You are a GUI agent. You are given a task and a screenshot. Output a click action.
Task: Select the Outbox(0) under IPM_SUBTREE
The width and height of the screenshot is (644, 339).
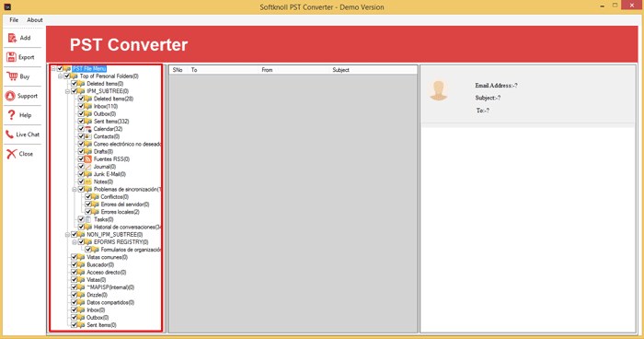coord(105,114)
